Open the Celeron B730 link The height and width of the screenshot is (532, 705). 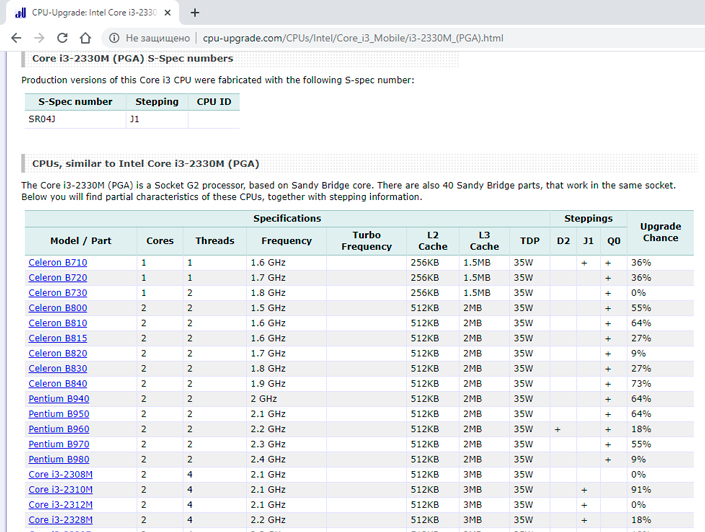58,293
